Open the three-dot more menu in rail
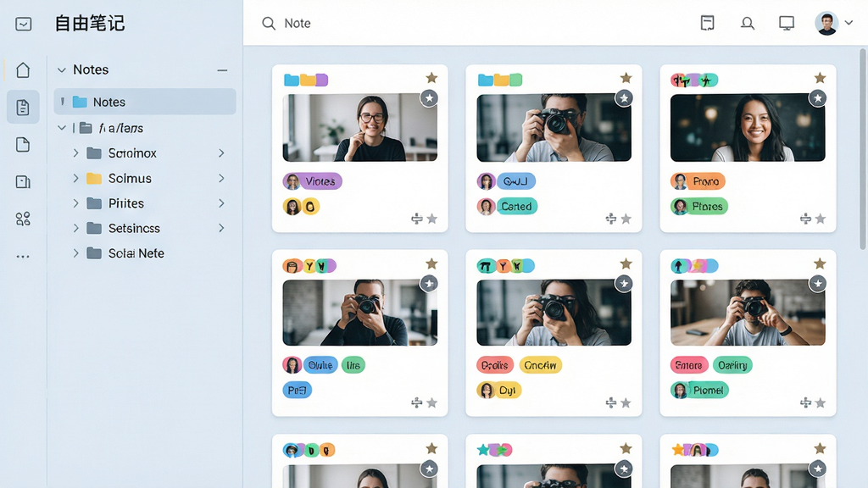The height and width of the screenshot is (488, 868). pyautogui.click(x=23, y=256)
